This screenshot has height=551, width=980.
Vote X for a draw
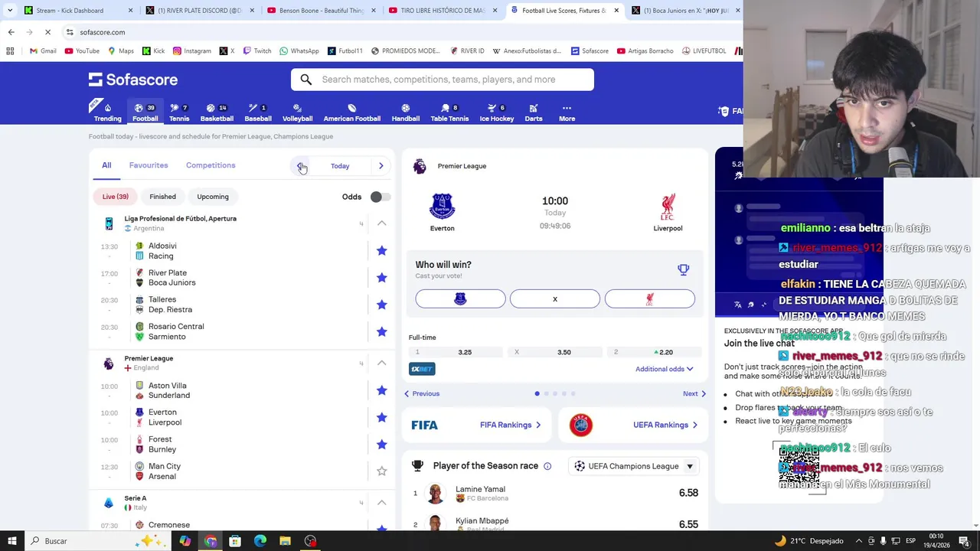(555, 299)
